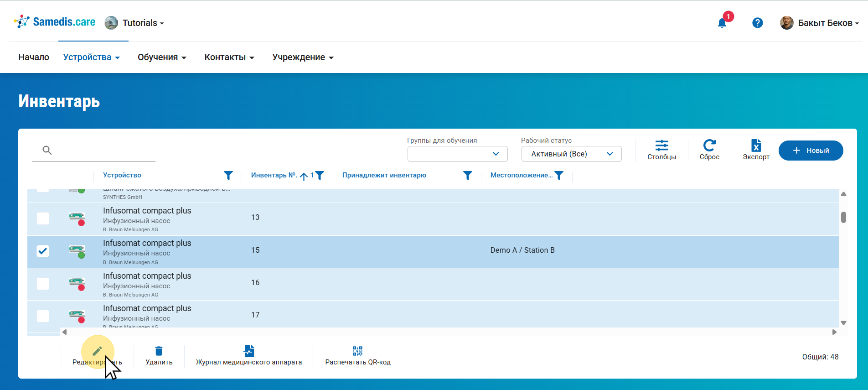Open the Учреждение menu

(x=303, y=57)
